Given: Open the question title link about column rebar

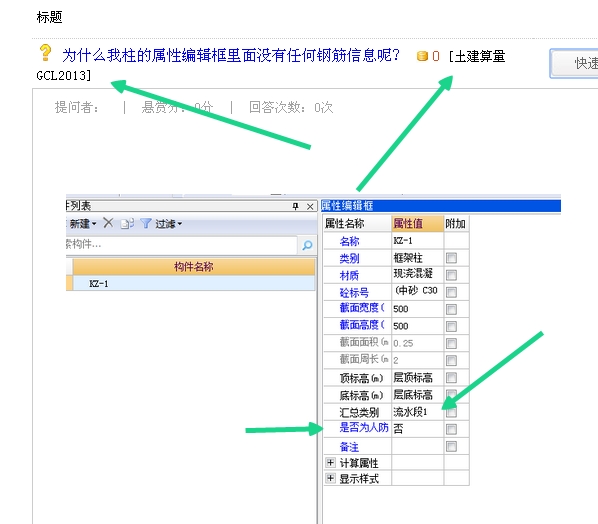Looking at the screenshot, I should coord(231,56).
